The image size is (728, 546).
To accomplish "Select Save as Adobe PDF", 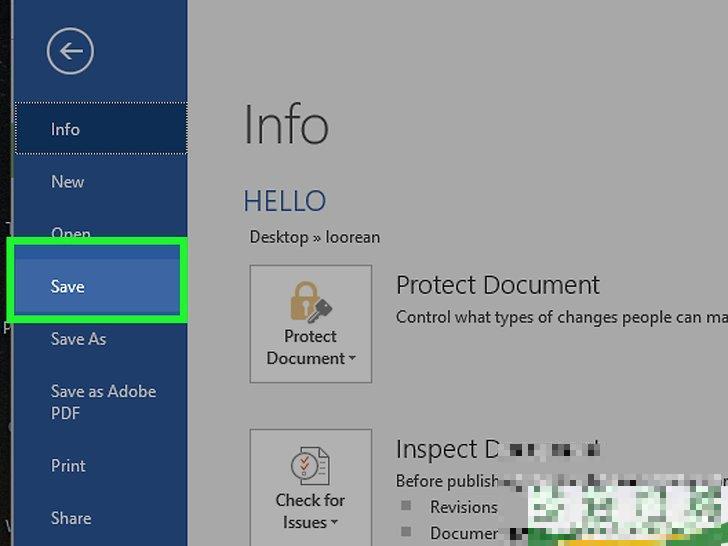I will (103, 402).
